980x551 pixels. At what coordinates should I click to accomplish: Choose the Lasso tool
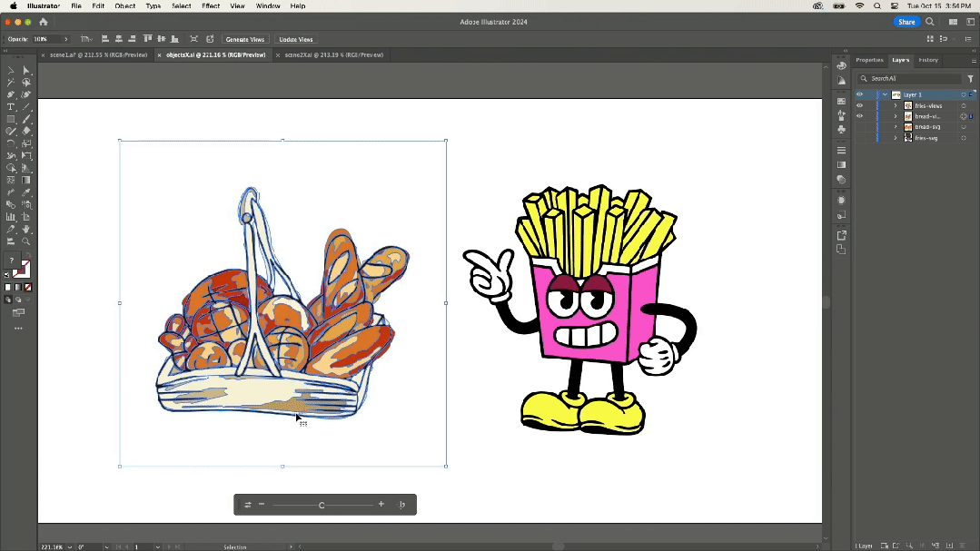pos(26,83)
